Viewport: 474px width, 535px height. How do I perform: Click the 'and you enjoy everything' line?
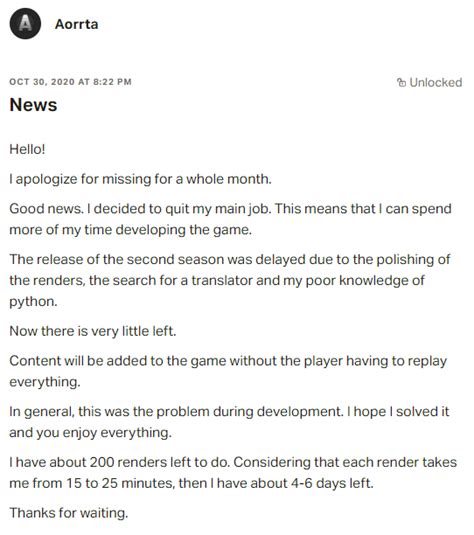coord(90,433)
